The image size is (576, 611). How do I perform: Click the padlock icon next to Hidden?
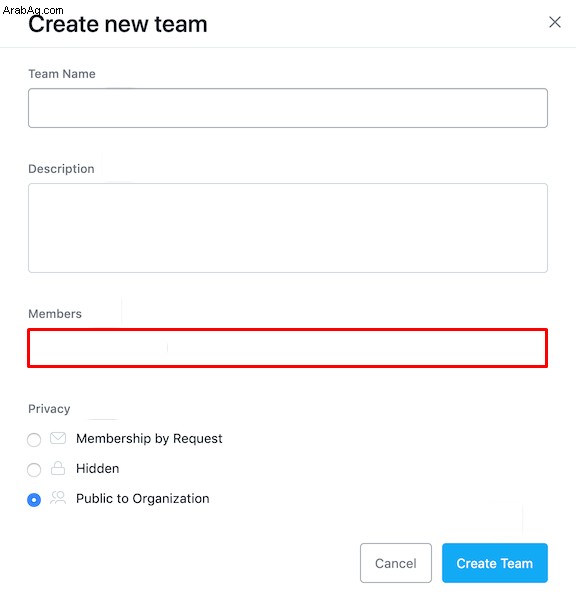(x=58, y=468)
